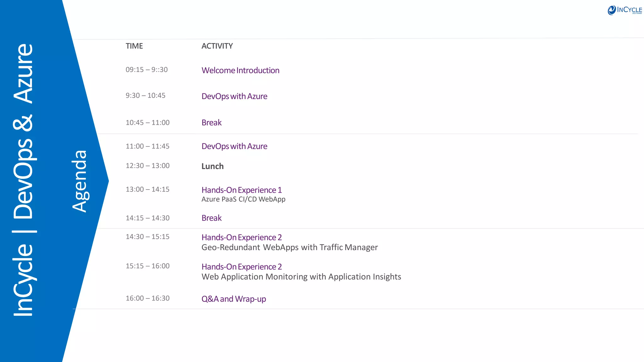Screen dimensions: 644x362
Task: Open DevOps with Azure at 11:00
Action: coord(234,146)
